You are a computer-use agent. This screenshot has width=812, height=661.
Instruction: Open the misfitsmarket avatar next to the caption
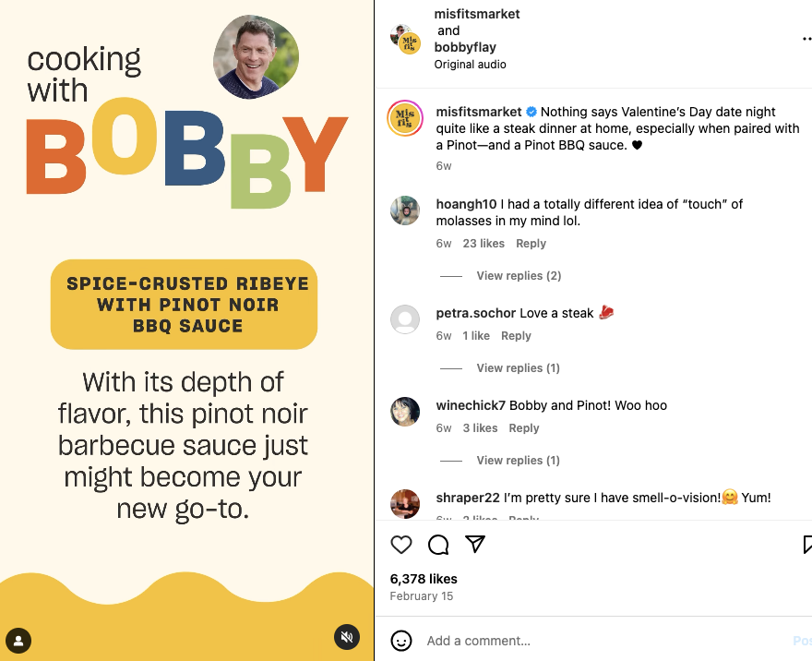405,118
